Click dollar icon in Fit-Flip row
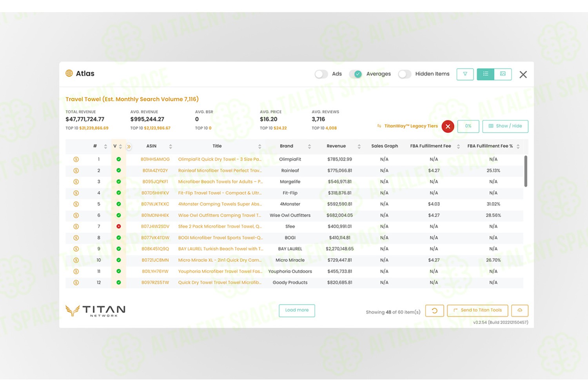Image resolution: width=588 pixels, height=392 pixels. point(76,193)
